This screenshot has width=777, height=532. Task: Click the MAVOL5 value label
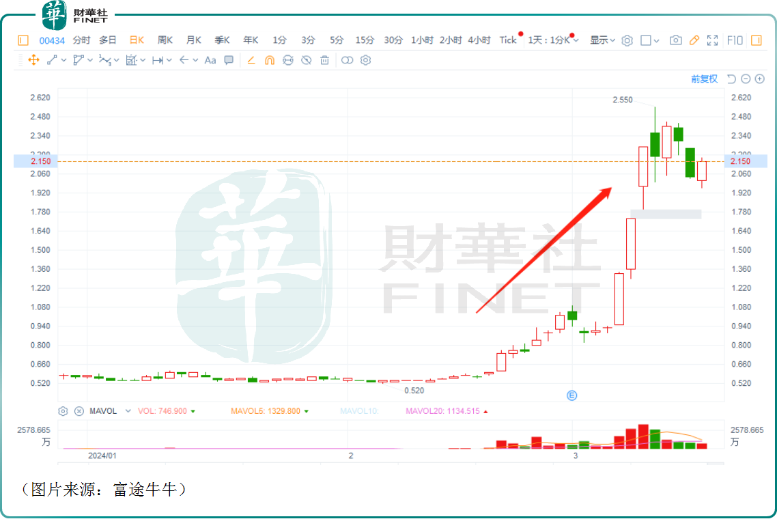click(x=266, y=411)
